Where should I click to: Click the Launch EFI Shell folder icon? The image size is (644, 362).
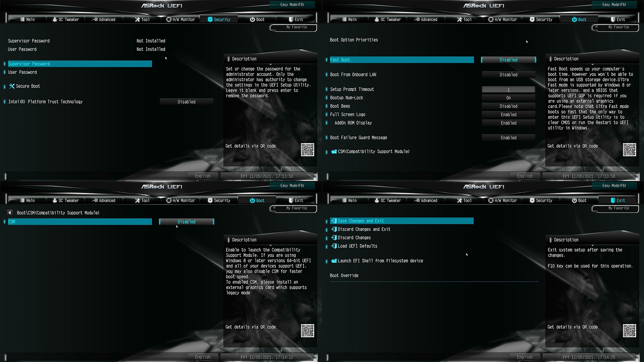pyautogui.click(x=334, y=261)
